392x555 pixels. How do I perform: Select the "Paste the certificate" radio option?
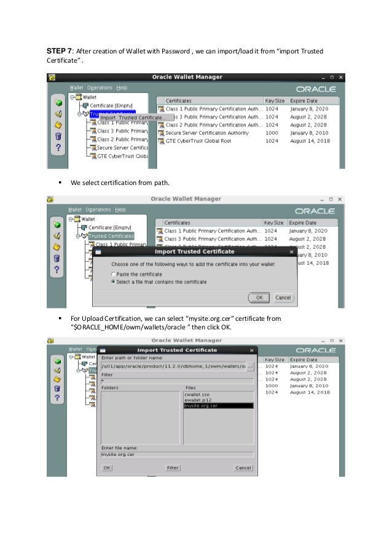(113, 274)
